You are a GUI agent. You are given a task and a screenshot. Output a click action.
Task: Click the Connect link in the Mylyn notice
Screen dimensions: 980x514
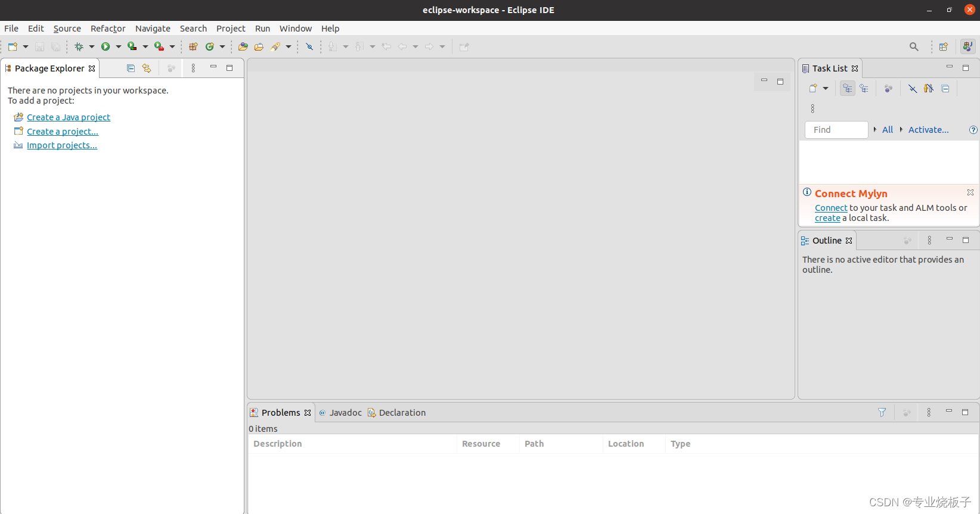pyautogui.click(x=831, y=208)
